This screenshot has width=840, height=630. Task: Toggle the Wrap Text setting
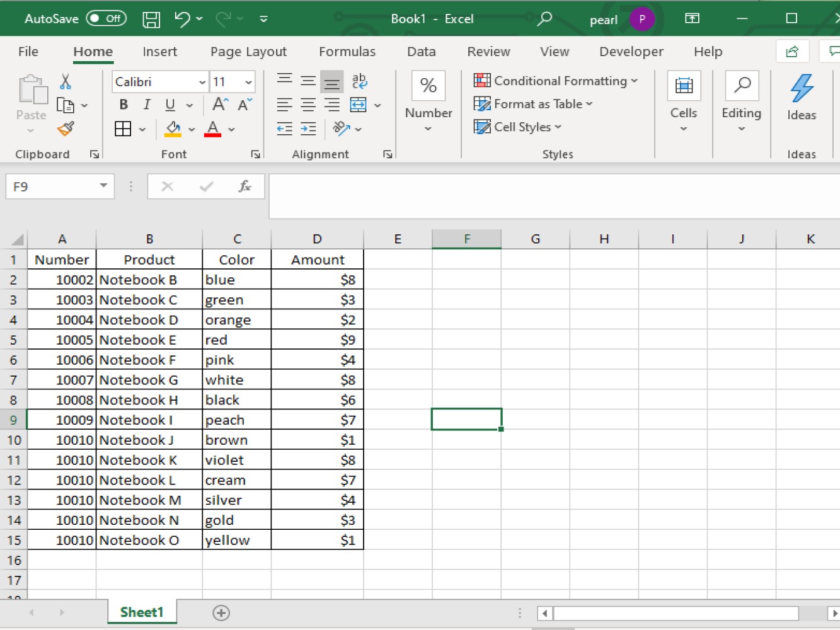click(x=359, y=81)
